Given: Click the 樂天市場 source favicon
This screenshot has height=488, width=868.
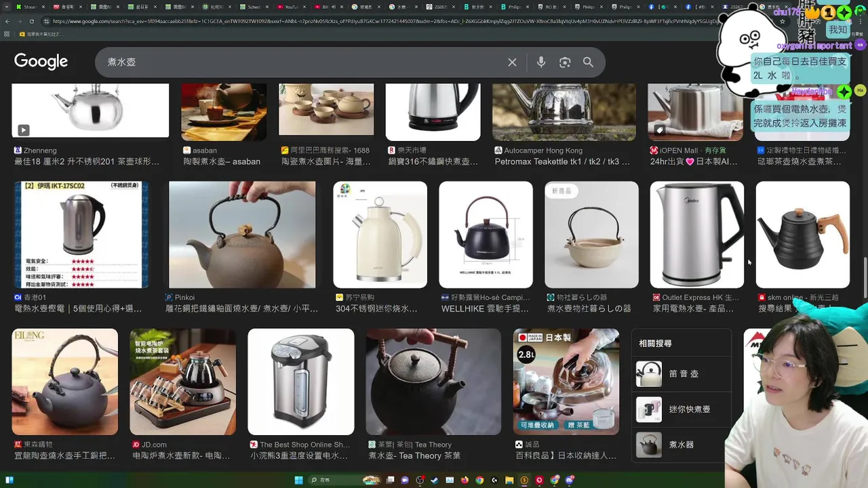Looking at the screenshot, I should point(391,150).
